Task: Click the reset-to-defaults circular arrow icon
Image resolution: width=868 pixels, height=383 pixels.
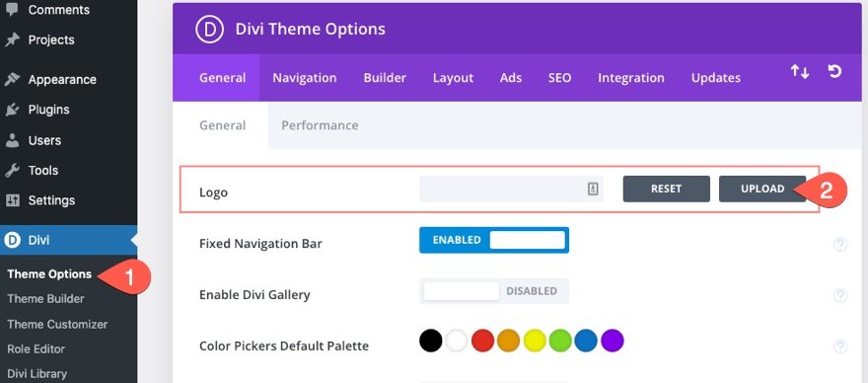Action: coord(834,71)
